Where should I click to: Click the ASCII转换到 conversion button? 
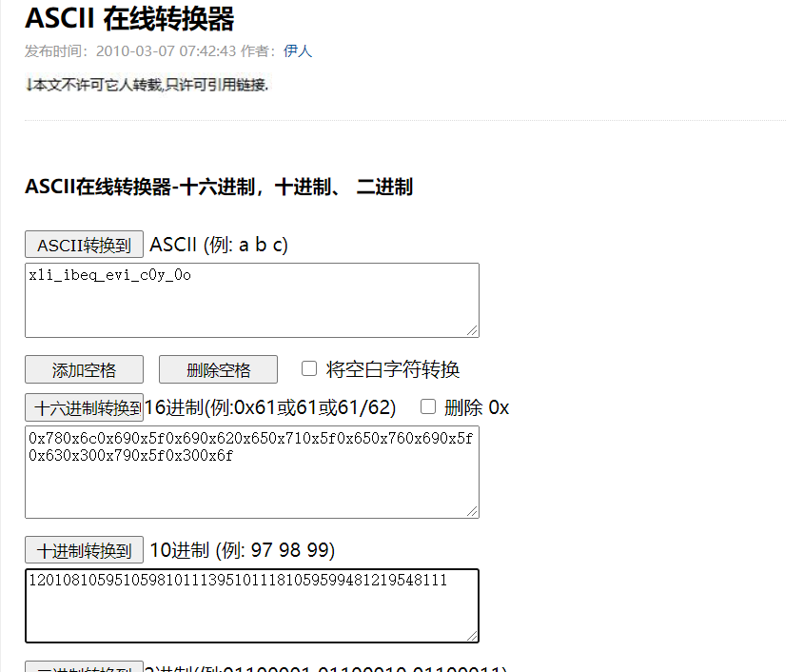(84, 245)
